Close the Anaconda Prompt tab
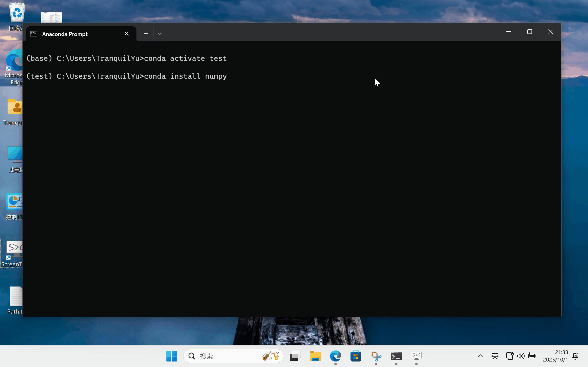 127,34
